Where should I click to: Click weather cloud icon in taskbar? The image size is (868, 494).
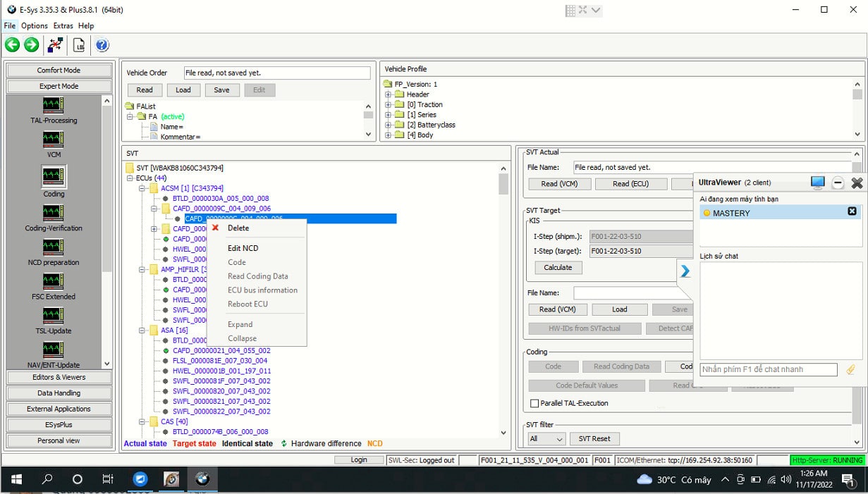click(x=644, y=479)
